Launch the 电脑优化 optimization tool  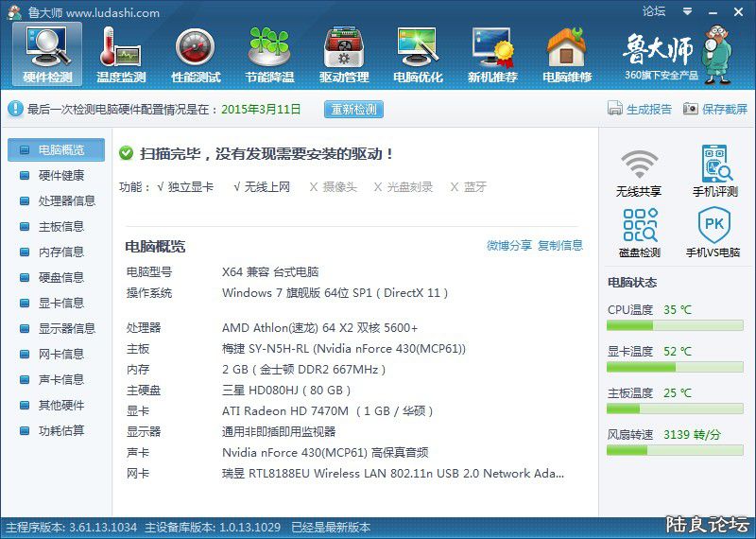418,53
